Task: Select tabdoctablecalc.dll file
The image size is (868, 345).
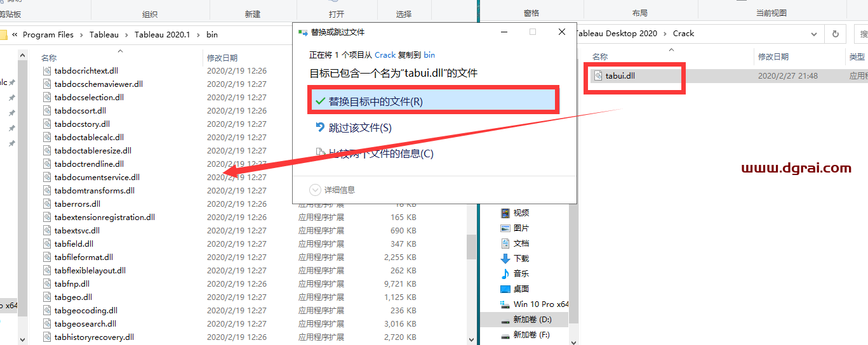Action: pyautogui.click(x=89, y=138)
